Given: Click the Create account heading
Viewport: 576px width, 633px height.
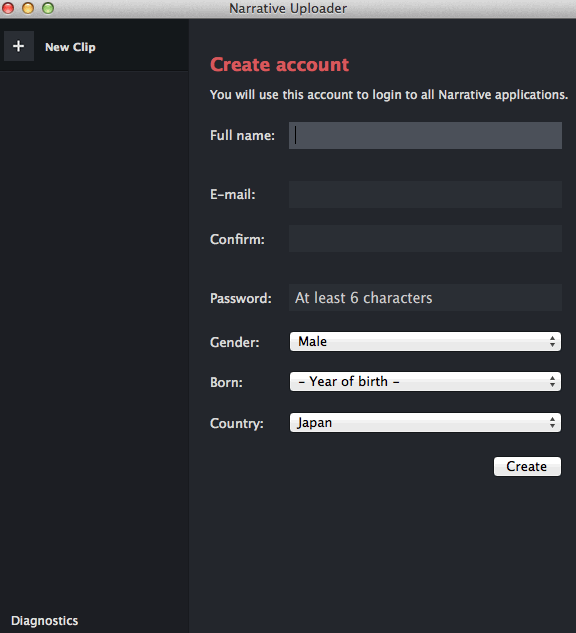Looking at the screenshot, I should [279, 65].
